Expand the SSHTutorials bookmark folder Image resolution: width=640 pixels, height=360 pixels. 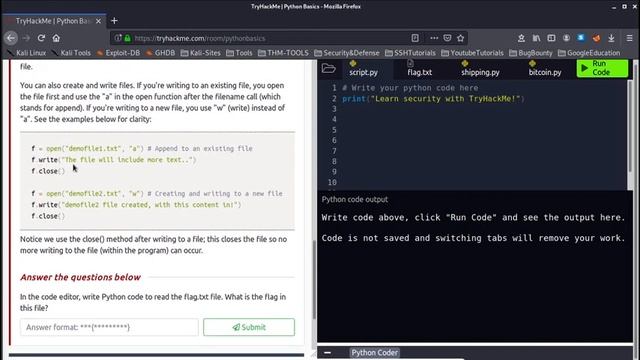[x=410, y=53]
